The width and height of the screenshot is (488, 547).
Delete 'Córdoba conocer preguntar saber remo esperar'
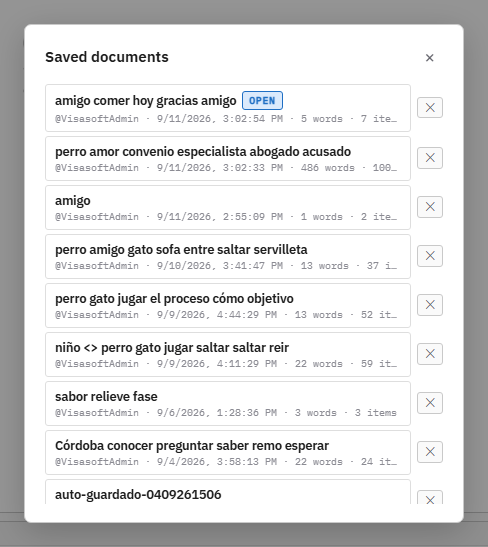coord(430,452)
